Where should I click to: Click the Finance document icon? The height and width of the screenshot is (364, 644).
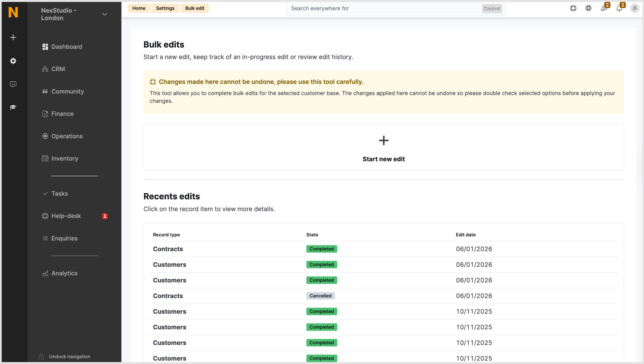45,114
